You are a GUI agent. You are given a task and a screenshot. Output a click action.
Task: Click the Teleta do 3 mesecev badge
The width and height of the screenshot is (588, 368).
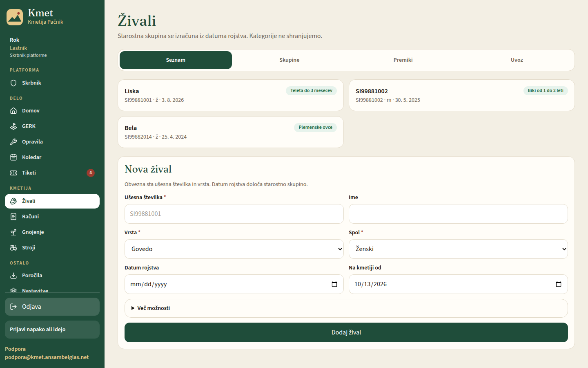coord(311,91)
